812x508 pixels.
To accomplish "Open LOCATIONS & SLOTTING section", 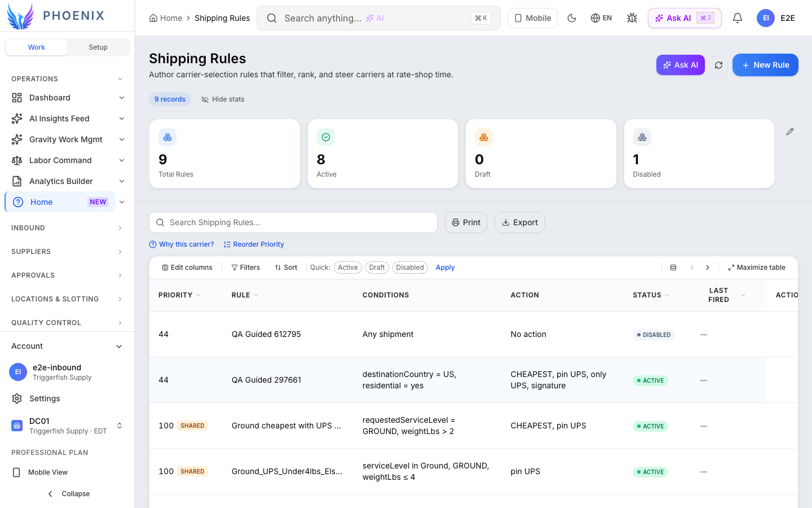I will coord(67,299).
